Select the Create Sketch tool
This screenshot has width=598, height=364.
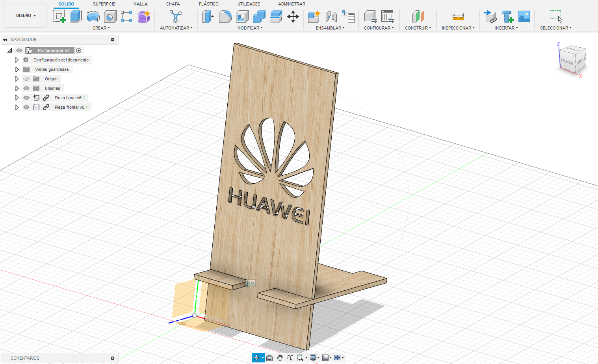[59, 17]
